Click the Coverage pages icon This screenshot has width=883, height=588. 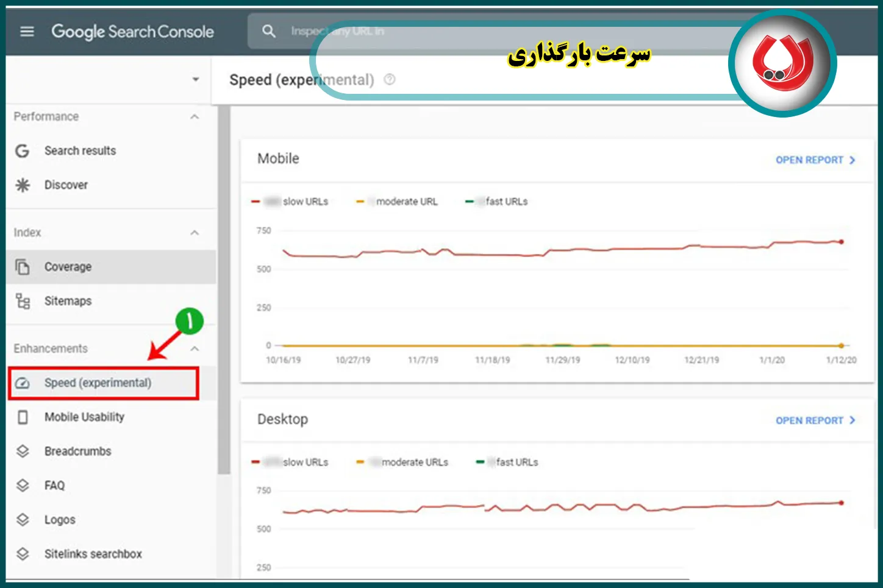point(23,267)
